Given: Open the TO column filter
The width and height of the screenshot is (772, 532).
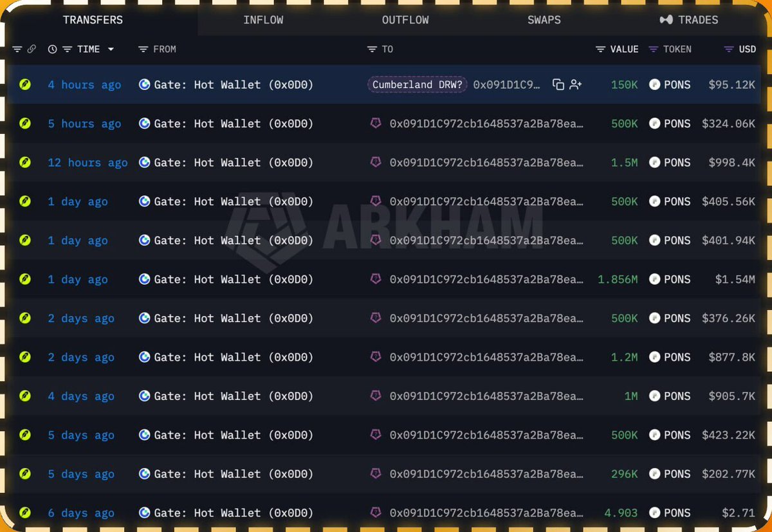Looking at the screenshot, I should pos(372,49).
